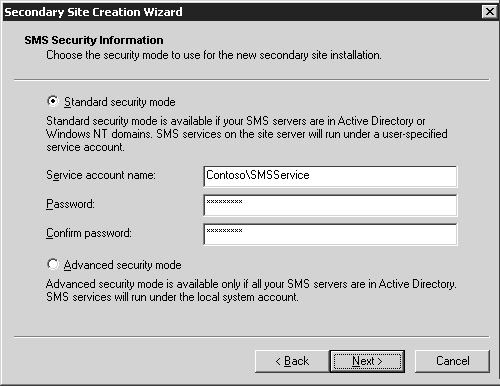Click the Password input field
Screen dimensions: 500x386
pos(330,205)
